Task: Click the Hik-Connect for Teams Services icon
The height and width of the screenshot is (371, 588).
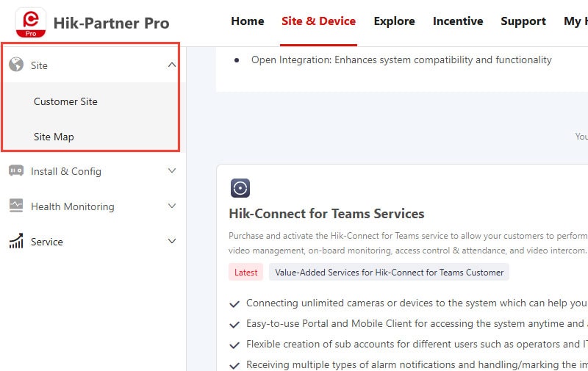Action: point(240,188)
